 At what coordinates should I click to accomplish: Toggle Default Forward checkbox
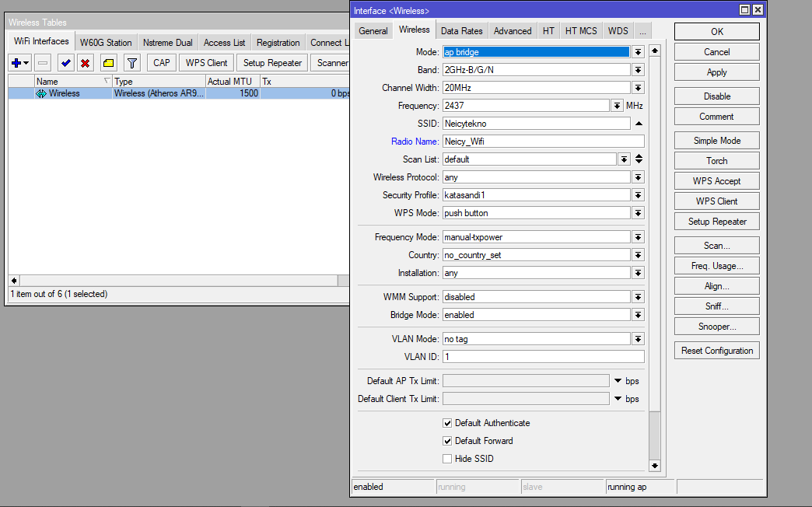click(447, 441)
